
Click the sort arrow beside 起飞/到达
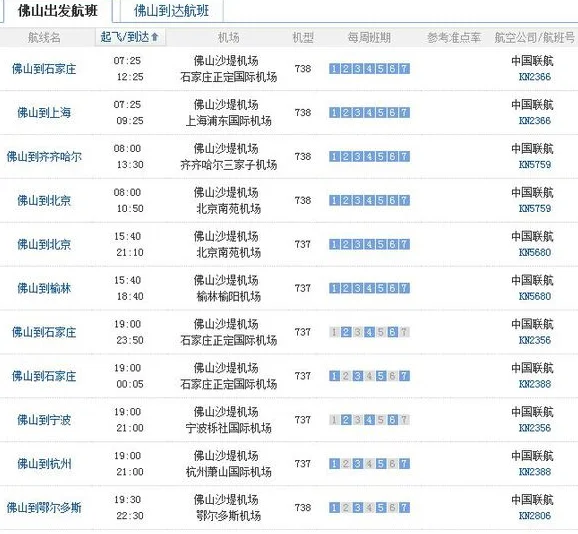(x=155, y=37)
